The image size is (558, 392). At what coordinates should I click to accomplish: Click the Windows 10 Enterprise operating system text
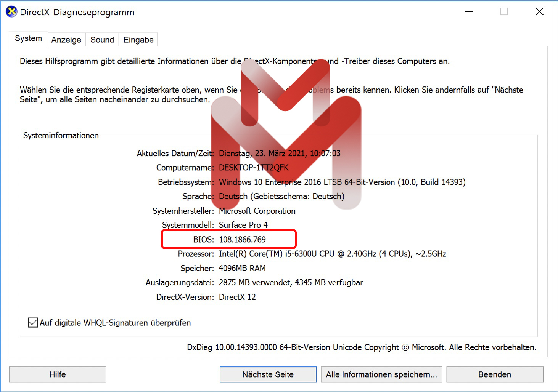pos(342,182)
